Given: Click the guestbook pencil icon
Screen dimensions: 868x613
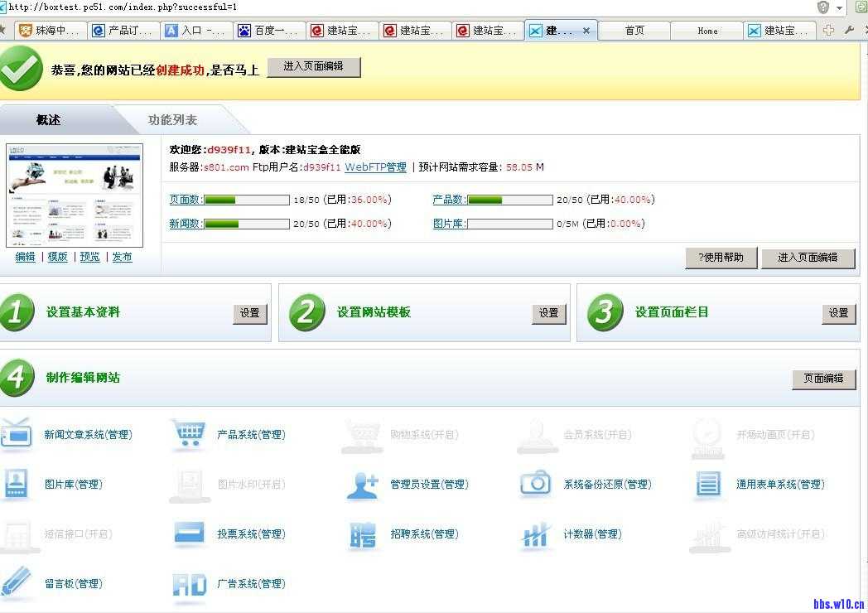Looking at the screenshot, I should pos(17,582).
